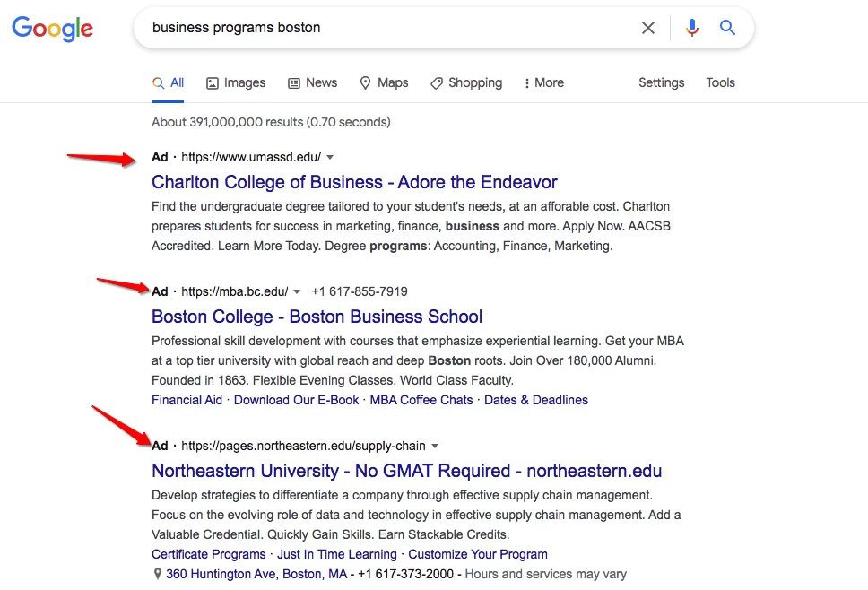Open Settings menu
Viewport: 868px width, 590px height.
[662, 83]
